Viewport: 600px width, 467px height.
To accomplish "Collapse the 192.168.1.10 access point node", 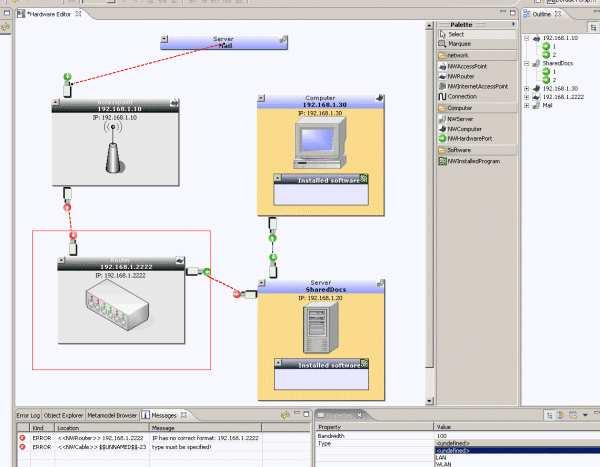I will pyautogui.click(x=55, y=102).
